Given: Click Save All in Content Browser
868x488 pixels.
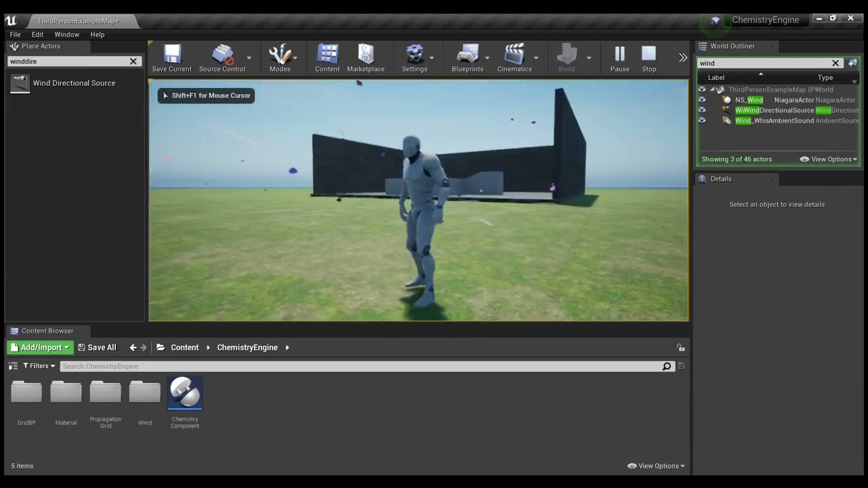Looking at the screenshot, I should 97,347.
